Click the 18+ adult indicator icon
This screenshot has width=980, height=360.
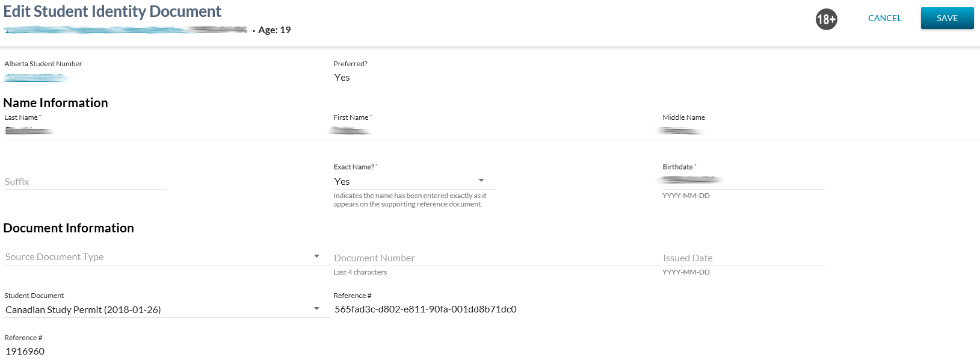(826, 19)
